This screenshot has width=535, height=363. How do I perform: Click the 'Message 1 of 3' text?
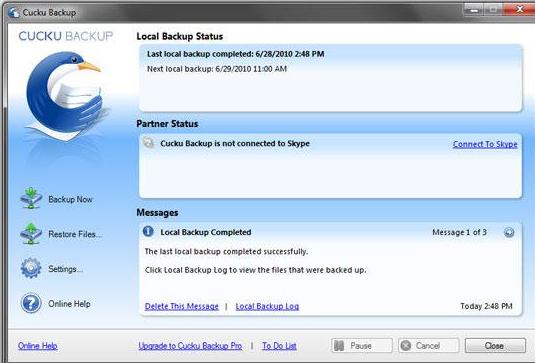point(459,232)
